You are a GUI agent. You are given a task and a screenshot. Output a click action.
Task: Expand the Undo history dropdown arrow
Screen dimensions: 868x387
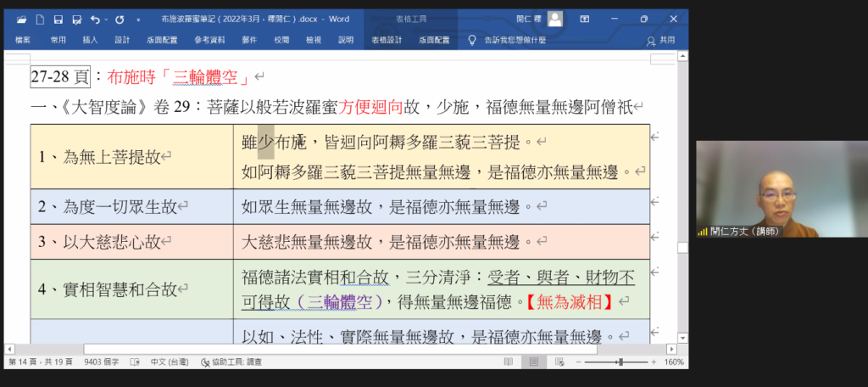[x=105, y=19]
